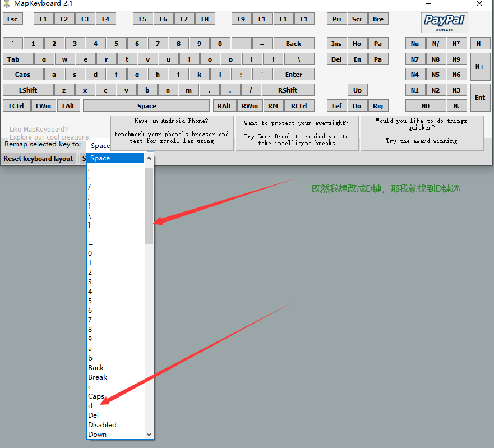Click the PayPal Donate image
This screenshot has width=494, height=448.
click(444, 22)
